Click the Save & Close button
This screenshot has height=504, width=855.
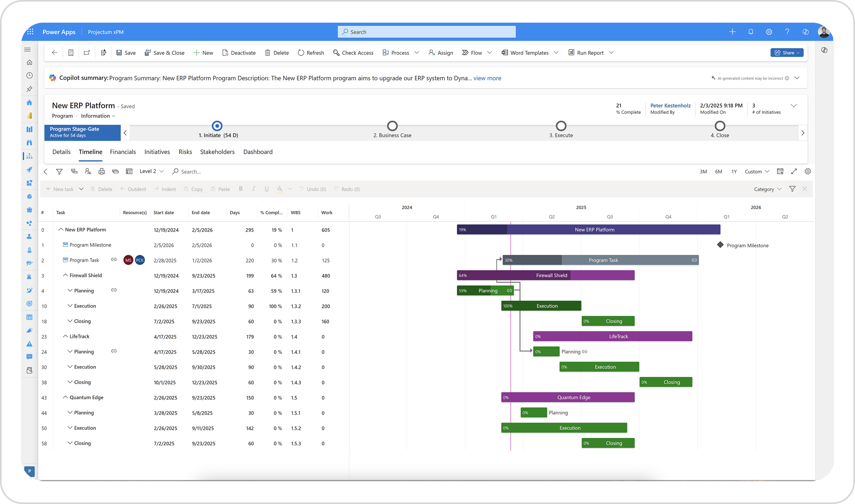(x=164, y=52)
